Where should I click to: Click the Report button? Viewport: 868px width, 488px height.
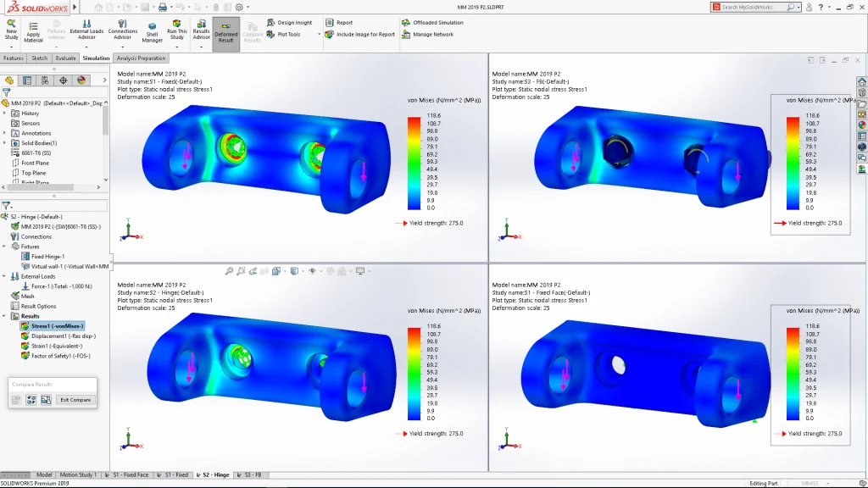tap(339, 23)
